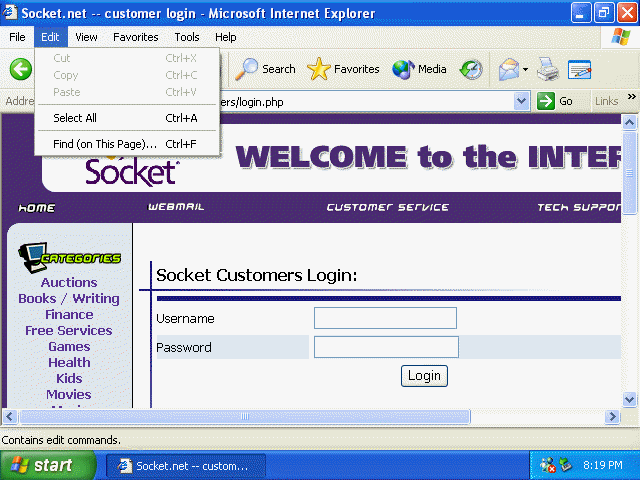Click the Login button
This screenshot has height=480, width=640.
[x=424, y=376]
